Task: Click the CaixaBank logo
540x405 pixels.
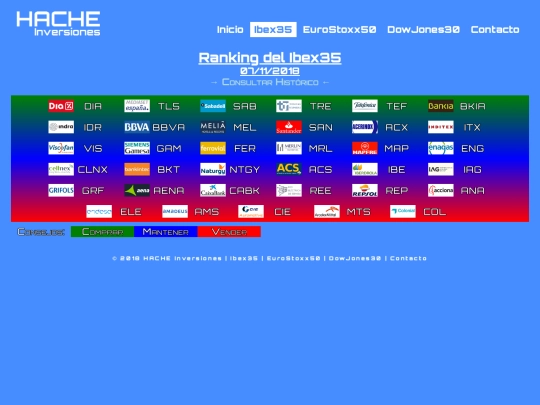Action: [x=213, y=190]
